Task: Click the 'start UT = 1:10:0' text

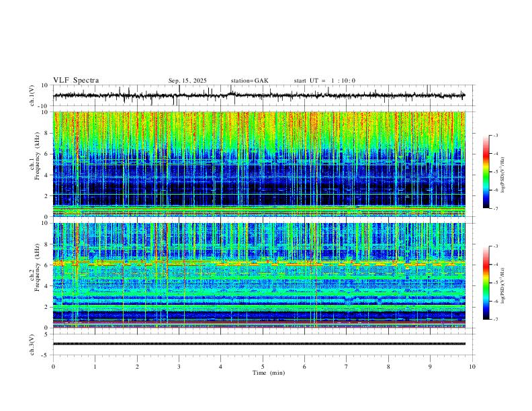Action: point(324,81)
